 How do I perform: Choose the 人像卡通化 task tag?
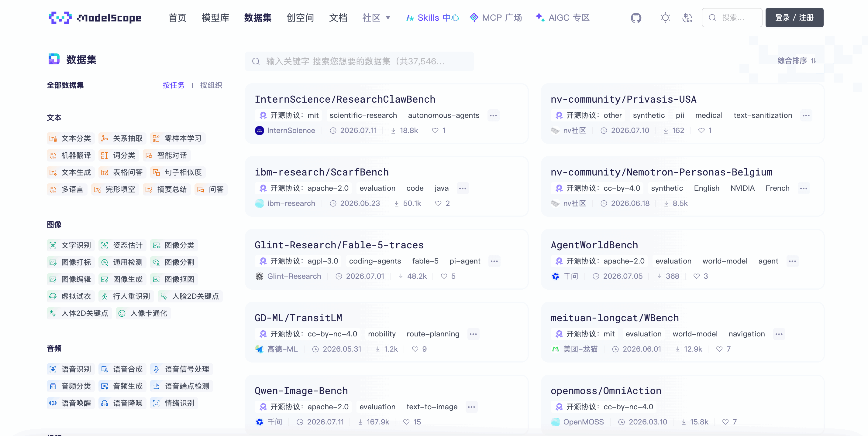click(x=143, y=313)
